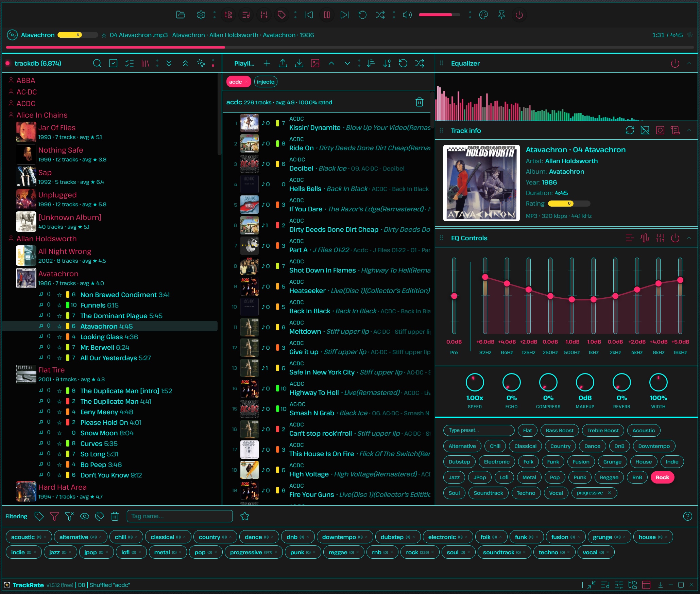Screen dimensions: 700x594
Task: Toggle EQ Controls power button
Action: click(x=675, y=238)
